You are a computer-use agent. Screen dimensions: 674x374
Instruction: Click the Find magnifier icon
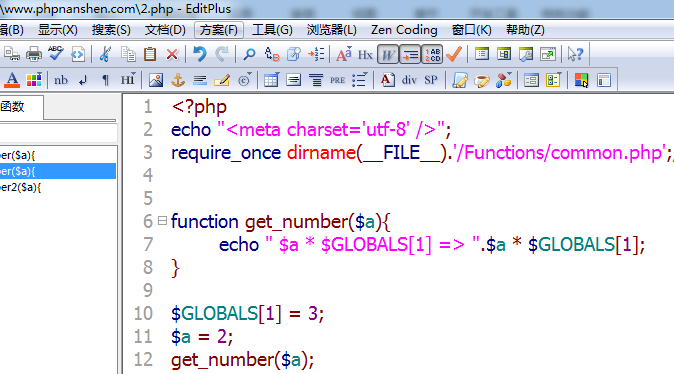(x=249, y=54)
